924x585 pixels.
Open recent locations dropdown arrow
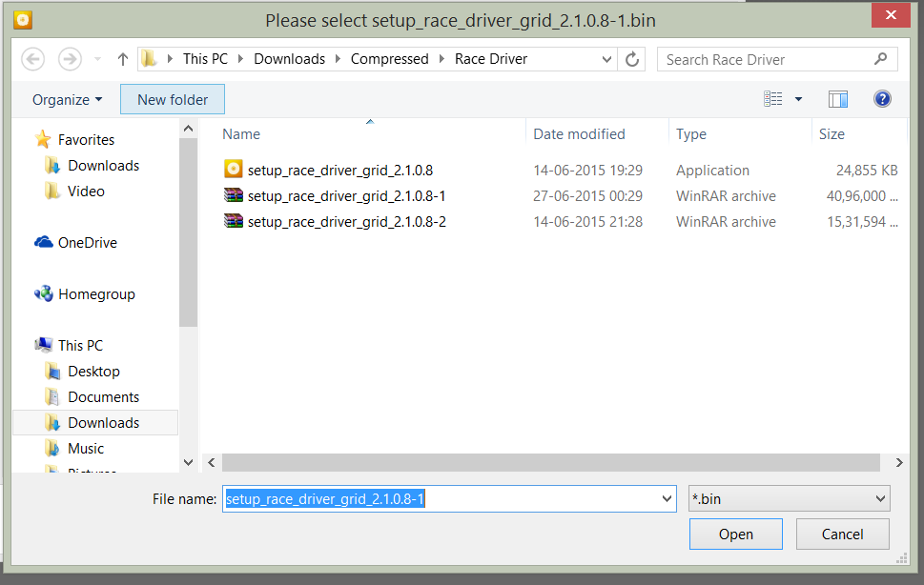[x=98, y=59]
